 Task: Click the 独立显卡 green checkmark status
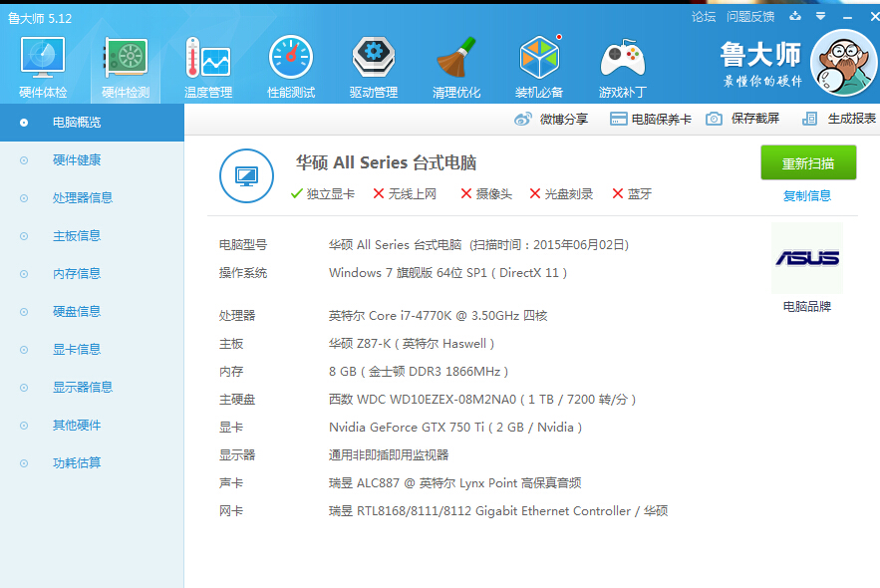pos(323,194)
